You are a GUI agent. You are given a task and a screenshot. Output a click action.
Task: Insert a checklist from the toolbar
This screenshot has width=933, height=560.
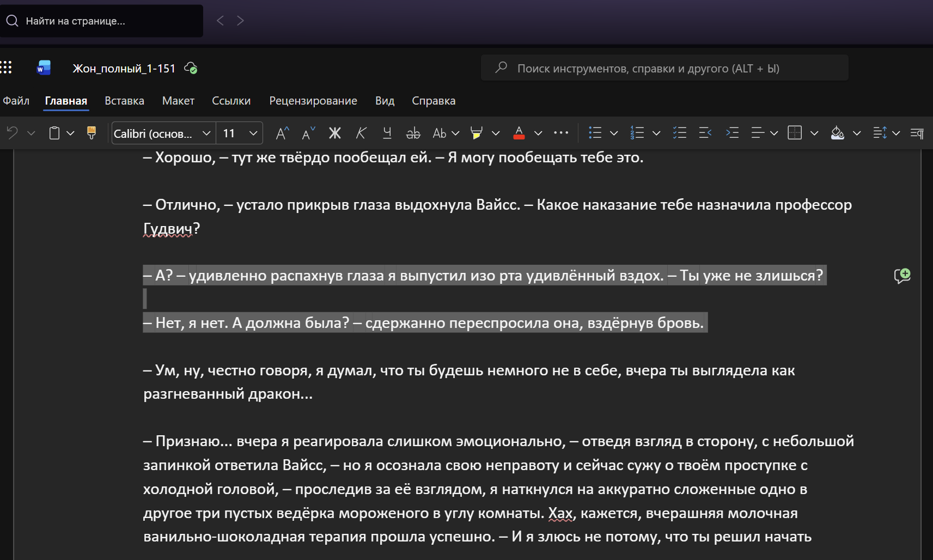tap(679, 133)
